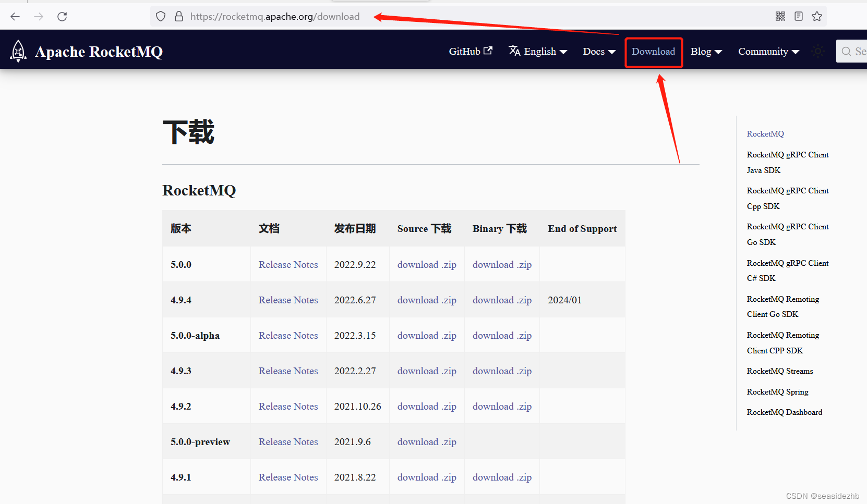Image resolution: width=867 pixels, height=504 pixels.
Task: Select the Download nav item
Action: point(654,52)
